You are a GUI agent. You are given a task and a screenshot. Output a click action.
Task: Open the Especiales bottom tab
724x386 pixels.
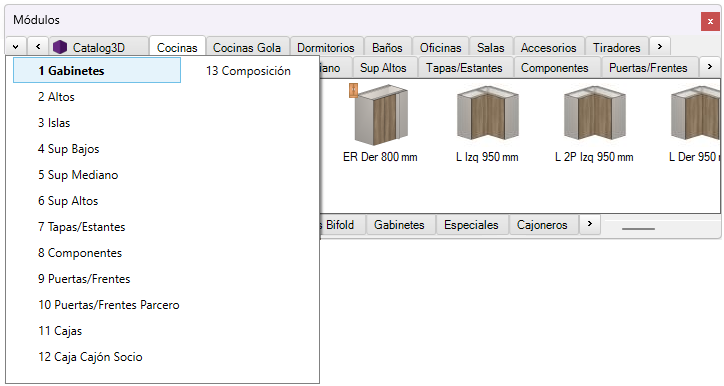pyautogui.click(x=471, y=225)
